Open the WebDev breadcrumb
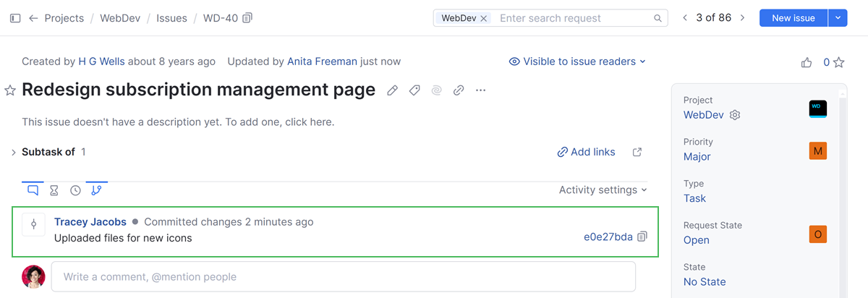This screenshot has width=868, height=298. (120, 18)
